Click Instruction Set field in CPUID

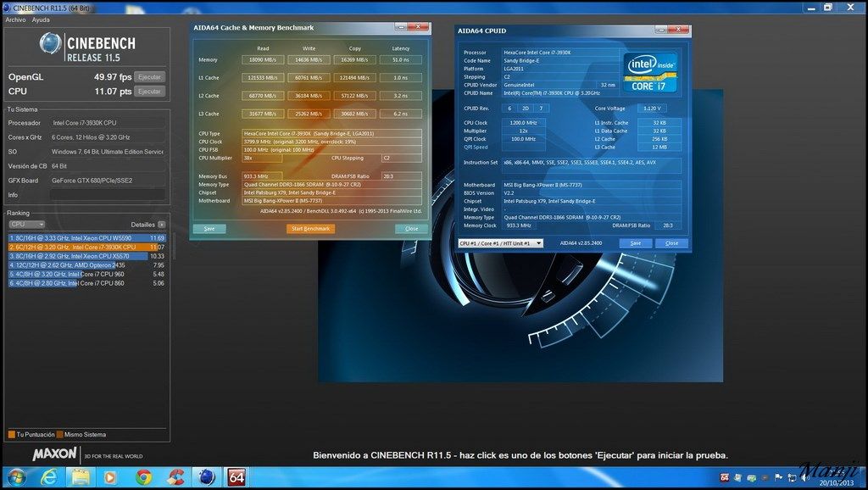pyautogui.click(x=591, y=165)
